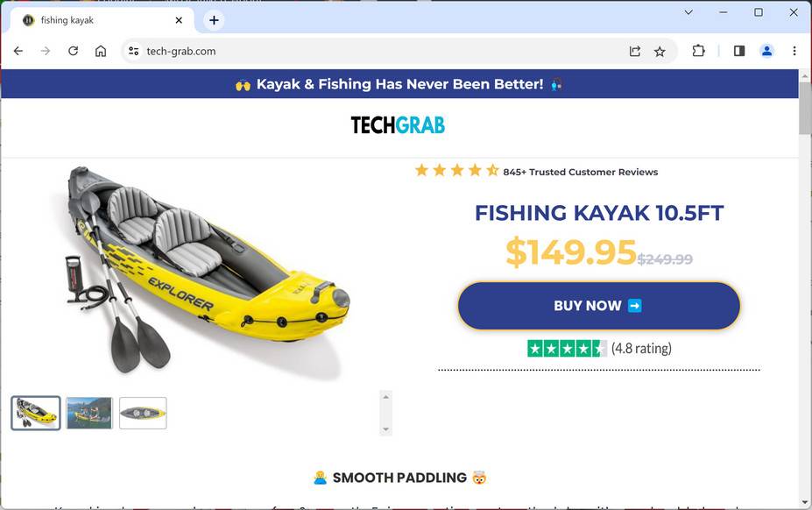Open the Chrome profile avatar
The width and height of the screenshot is (812, 510).
click(x=766, y=51)
